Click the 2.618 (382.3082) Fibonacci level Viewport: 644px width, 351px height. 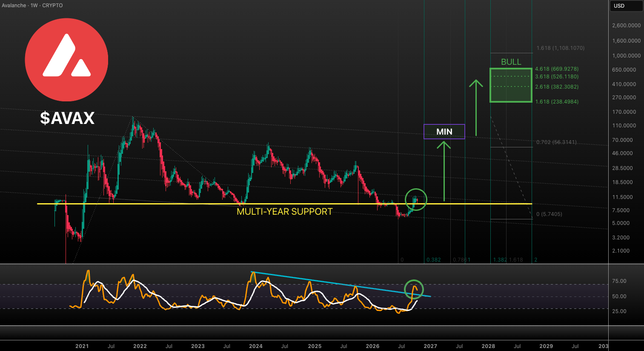tap(557, 87)
